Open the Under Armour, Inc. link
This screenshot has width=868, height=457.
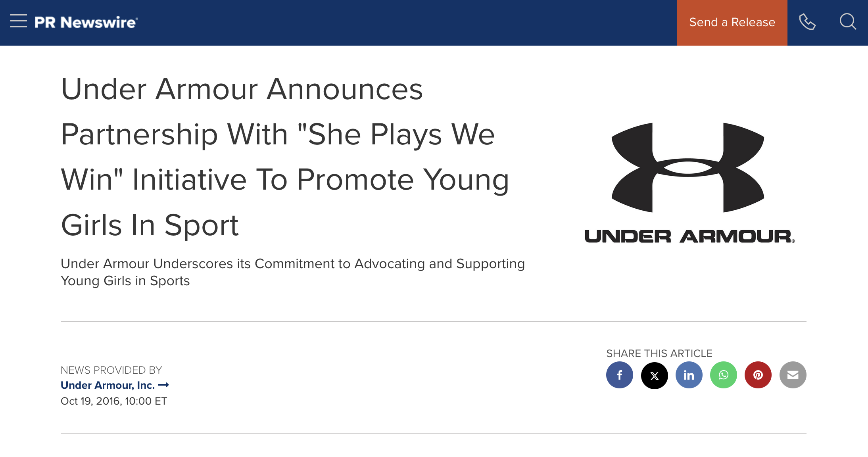click(x=108, y=385)
